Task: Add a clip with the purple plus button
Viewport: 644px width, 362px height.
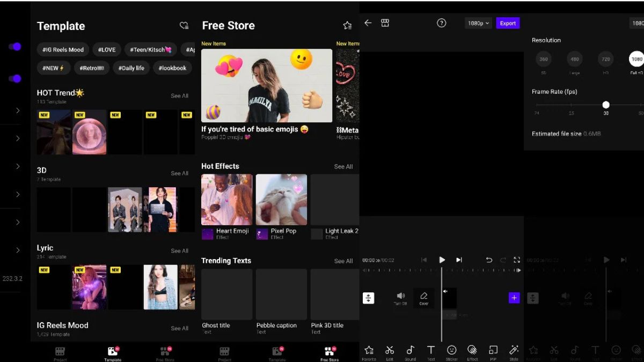Action: pos(514,298)
